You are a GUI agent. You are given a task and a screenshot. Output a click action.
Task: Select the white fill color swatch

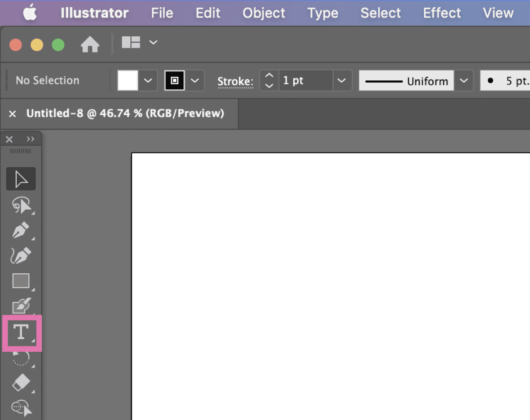pyautogui.click(x=127, y=80)
